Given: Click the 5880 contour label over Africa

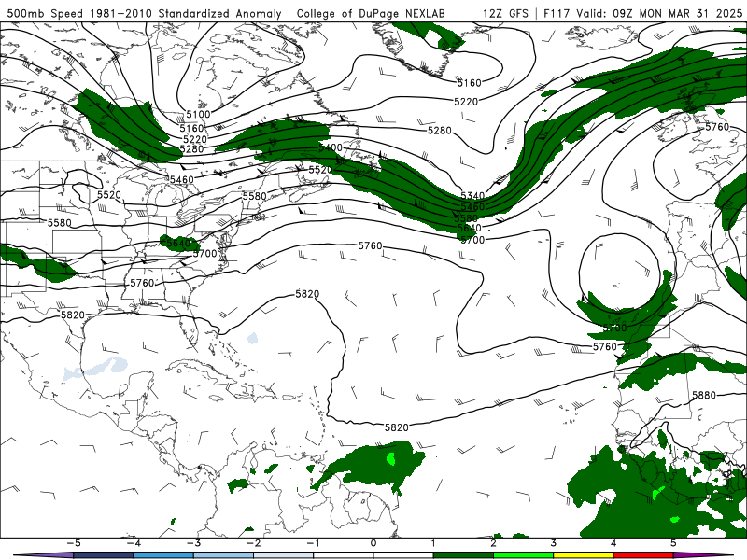Looking at the screenshot, I should click(x=704, y=395).
